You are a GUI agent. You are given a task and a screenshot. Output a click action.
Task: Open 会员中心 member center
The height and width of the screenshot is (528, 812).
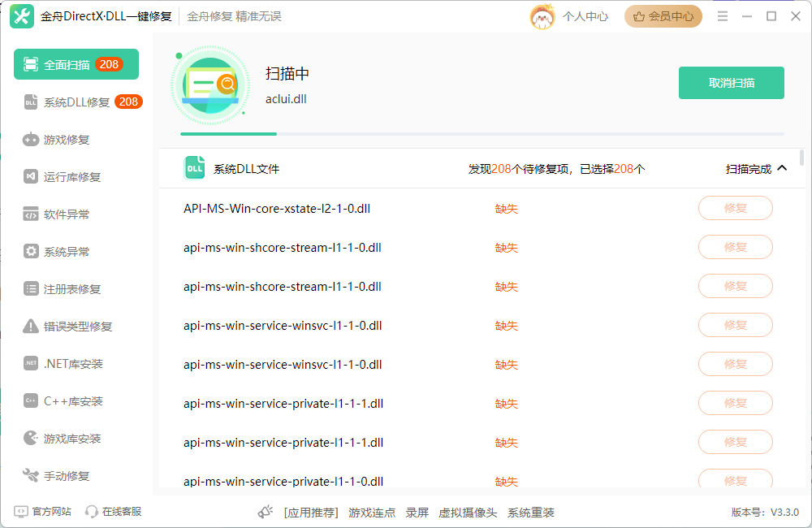coord(663,16)
